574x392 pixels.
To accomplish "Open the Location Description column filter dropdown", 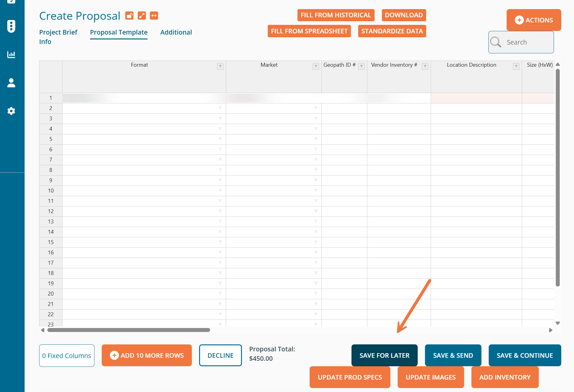I will click(x=516, y=66).
